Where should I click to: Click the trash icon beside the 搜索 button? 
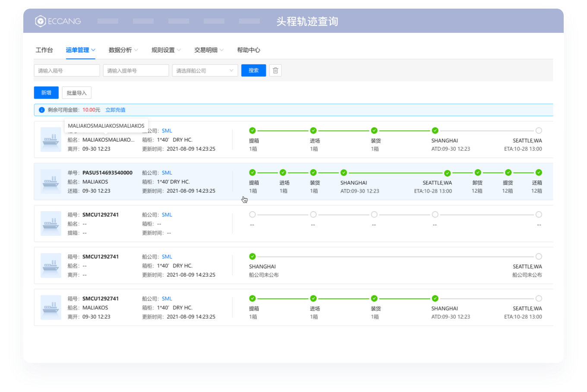275,70
